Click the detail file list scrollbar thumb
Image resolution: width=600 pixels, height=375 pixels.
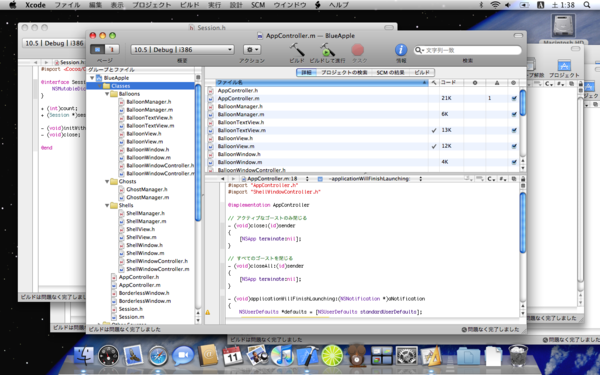point(523,102)
